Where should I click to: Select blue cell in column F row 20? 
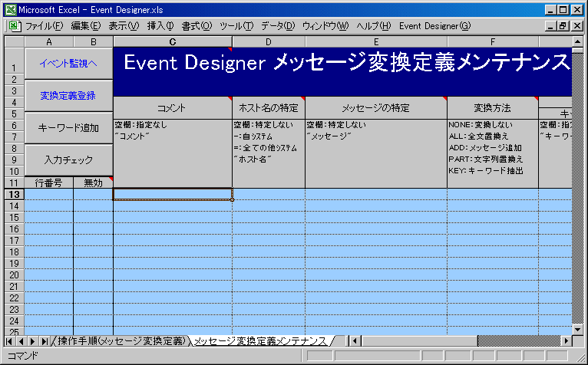point(492,275)
